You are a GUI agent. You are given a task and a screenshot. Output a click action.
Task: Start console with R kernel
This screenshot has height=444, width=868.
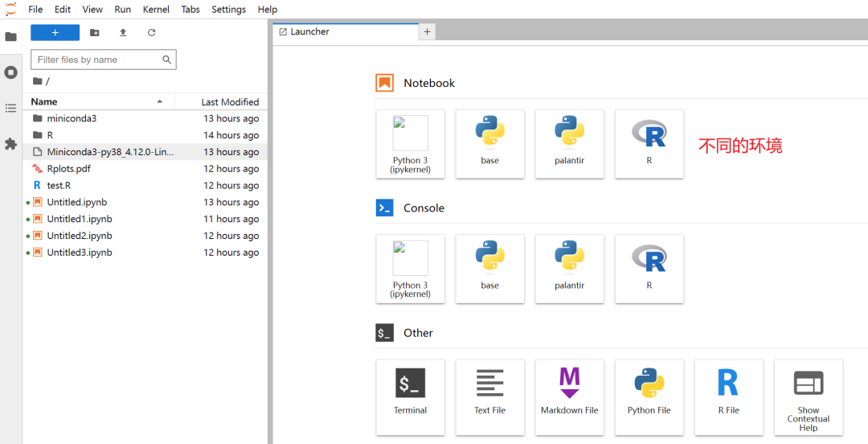(x=649, y=269)
